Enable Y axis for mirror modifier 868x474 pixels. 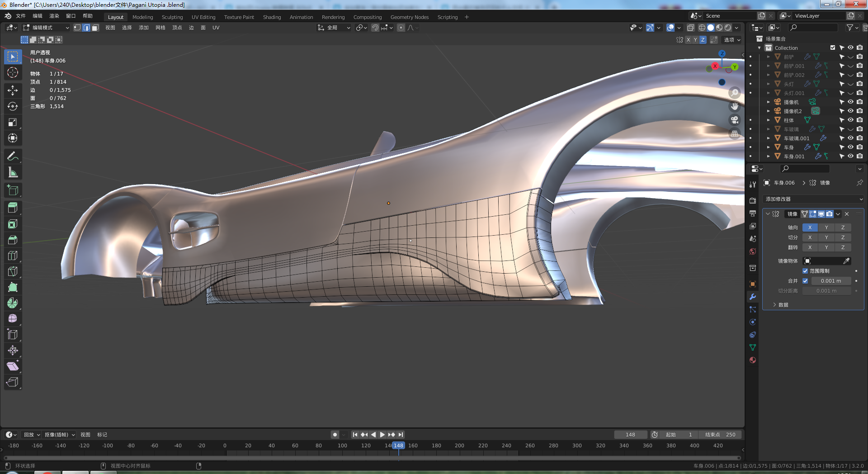[x=826, y=228]
